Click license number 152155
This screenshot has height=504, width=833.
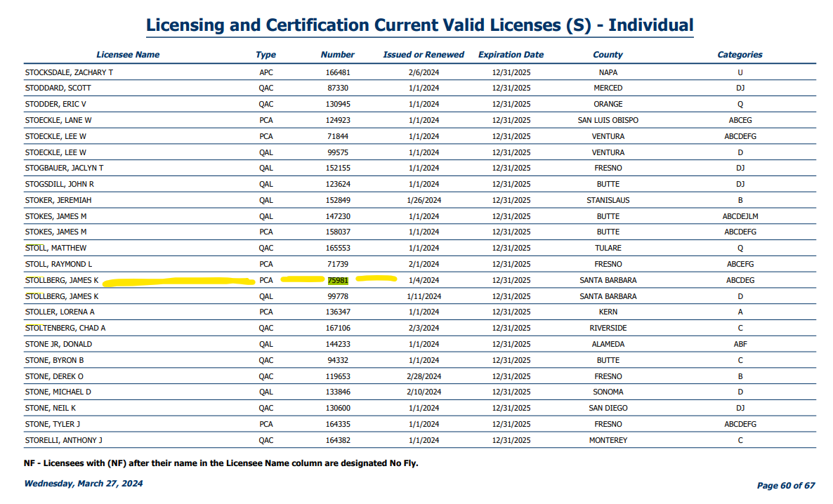click(338, 168)
